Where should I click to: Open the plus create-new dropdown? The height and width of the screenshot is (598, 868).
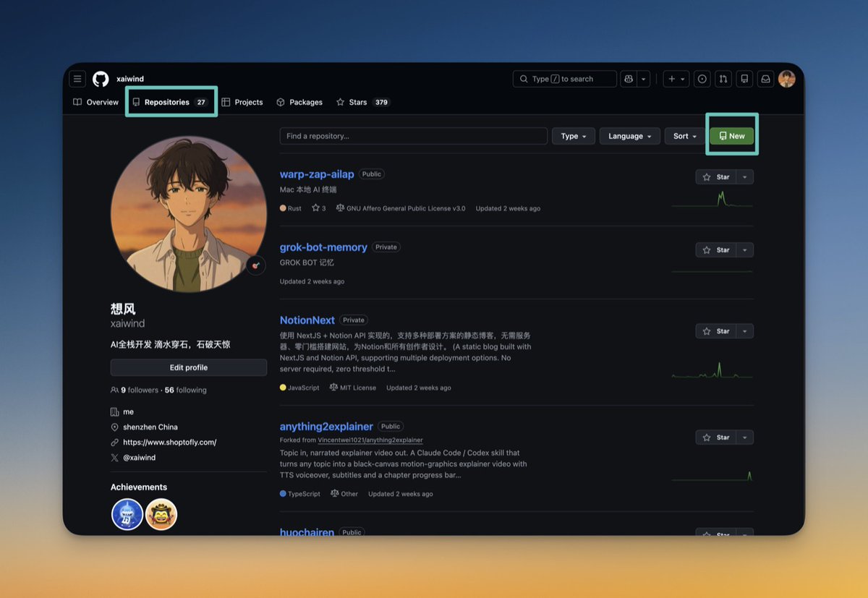tap(676, 79)
